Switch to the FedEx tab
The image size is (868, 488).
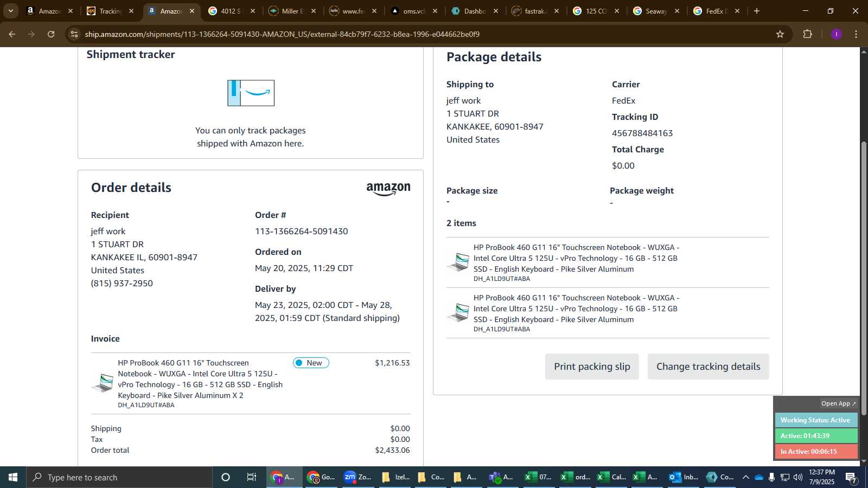[717, 11]
